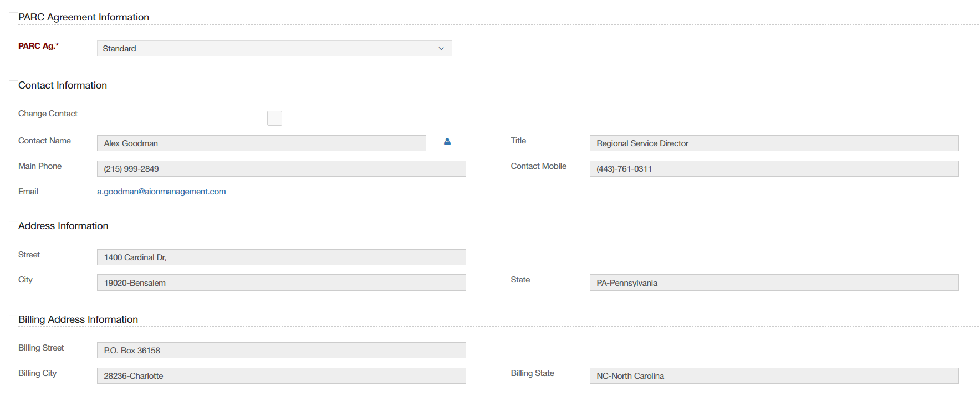Select the Contact Mobile field (443)-761-0311
This screenshot has height=402, width=980.
774,169
